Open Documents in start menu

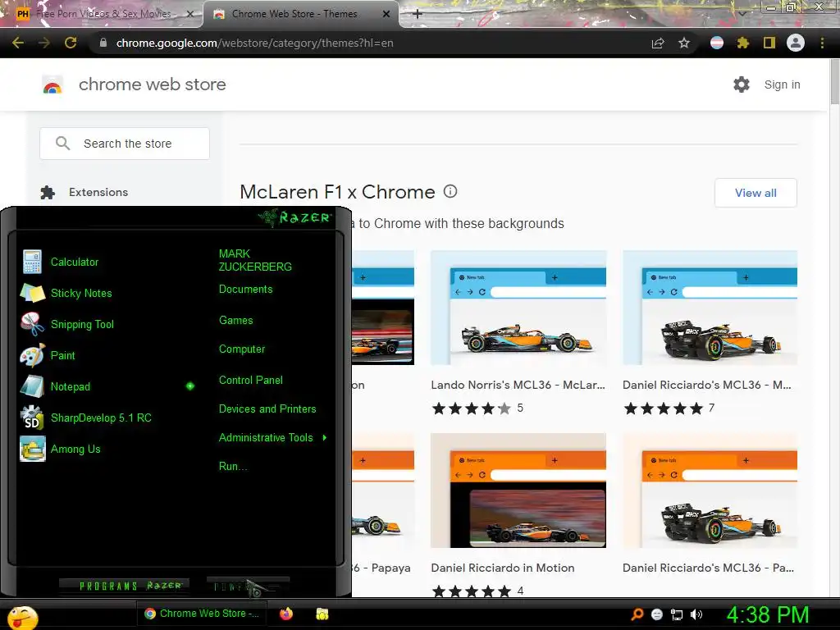pos(246,290)
